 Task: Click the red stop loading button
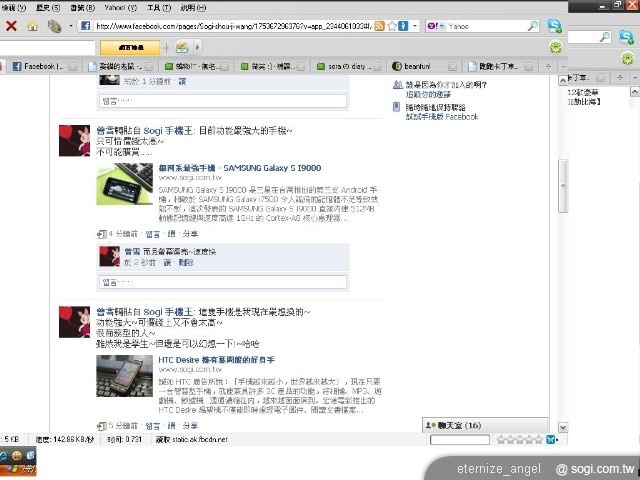pyautogui.click(x=11, y=26)
